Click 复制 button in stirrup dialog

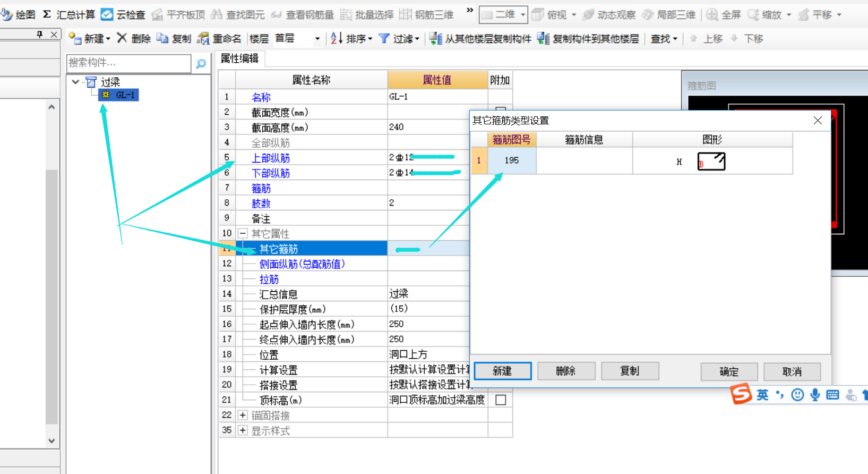630,371
